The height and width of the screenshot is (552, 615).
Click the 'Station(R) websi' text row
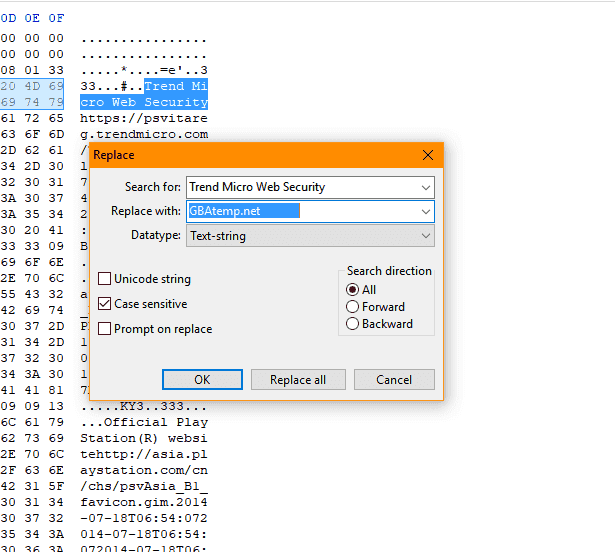[144, 438]
